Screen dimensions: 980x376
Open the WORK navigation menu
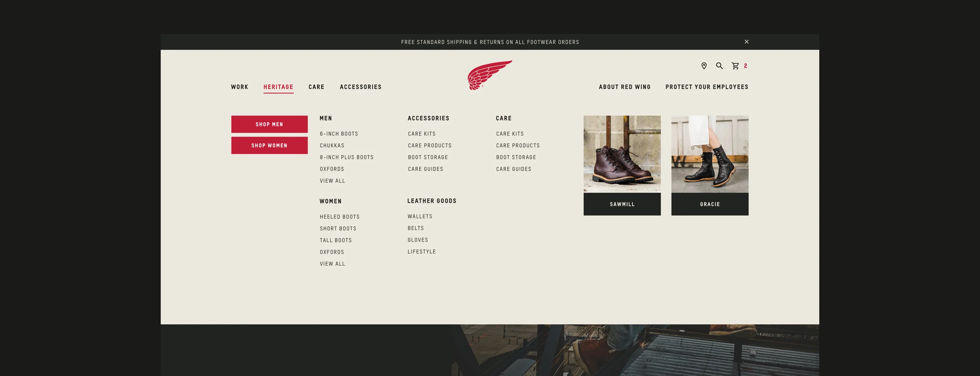239,87
